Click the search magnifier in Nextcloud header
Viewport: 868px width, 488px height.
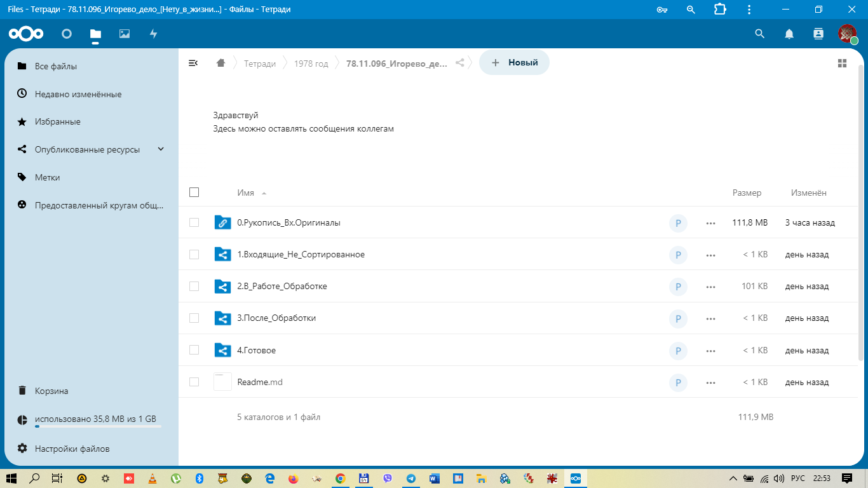coord(759,34)
